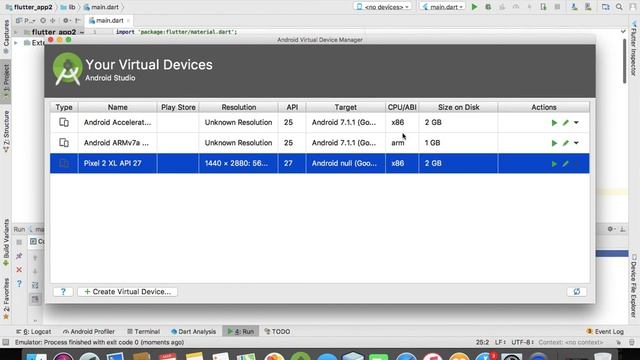Click the help icon in Run panel

coord(19,284)
